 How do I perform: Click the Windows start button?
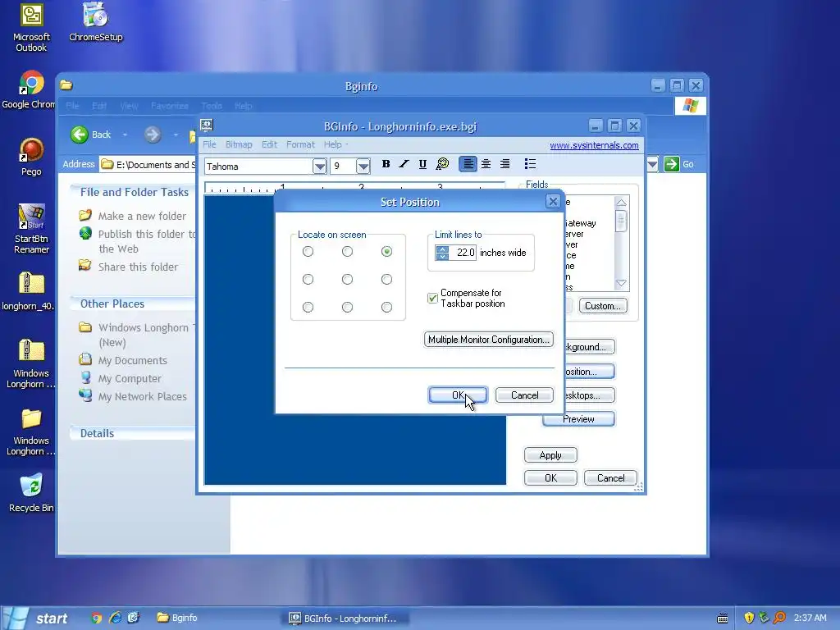37,619
